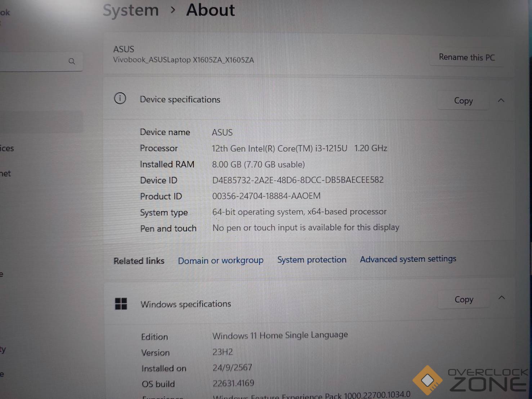
Task: Copy the Windows specifications
Action: 464,300
